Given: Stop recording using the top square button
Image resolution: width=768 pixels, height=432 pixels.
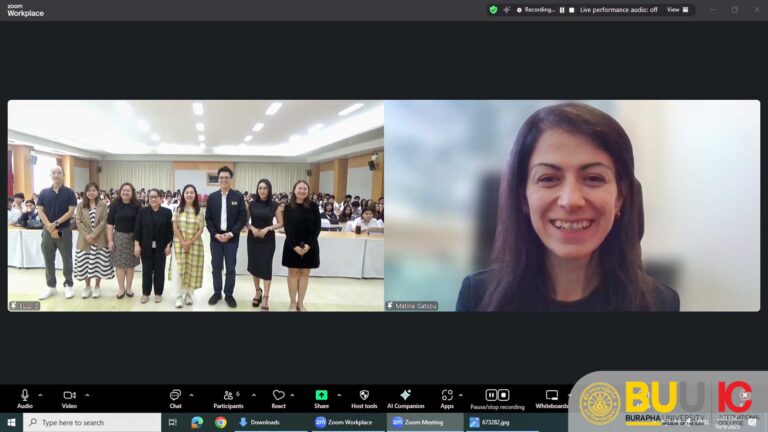Looking at the screenshot, I should point(573,10).
